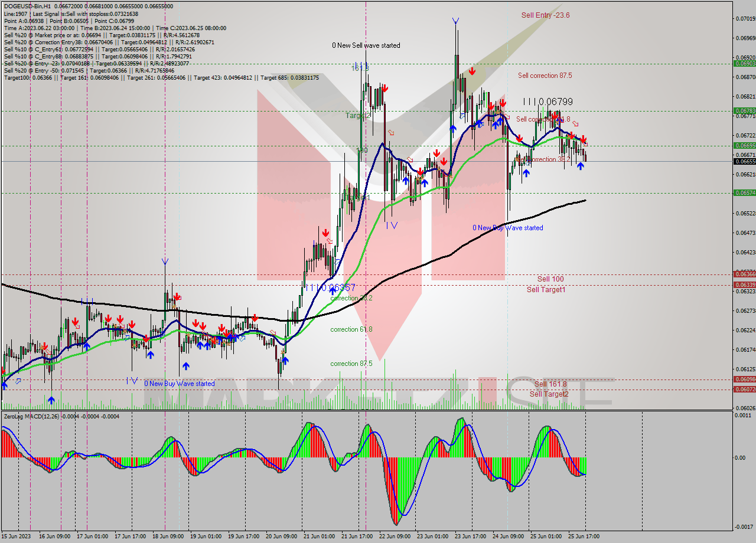Click the 0.07019 price axis value
The height and width of the screenshot is (543, 756).
pyautogui.click(x=745, y=19)
